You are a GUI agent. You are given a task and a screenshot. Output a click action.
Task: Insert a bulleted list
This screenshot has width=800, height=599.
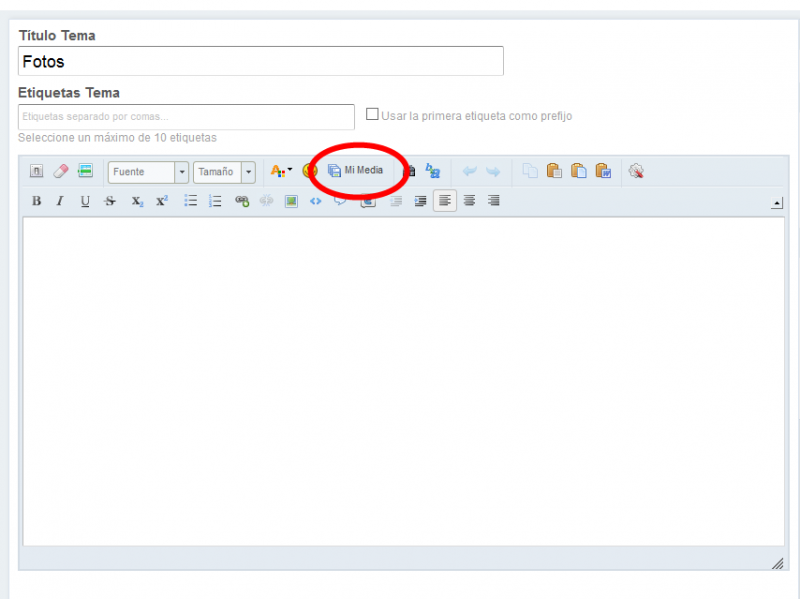pyautogui.click(x=190, y=201)
